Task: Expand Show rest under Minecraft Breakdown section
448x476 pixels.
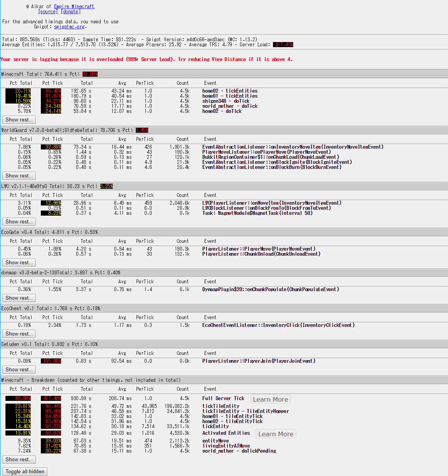Action: pyautogui.click(x=19, y=460)
